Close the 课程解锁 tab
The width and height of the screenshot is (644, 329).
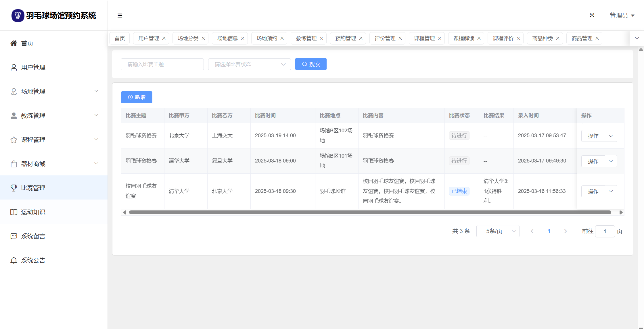point(479,38)
